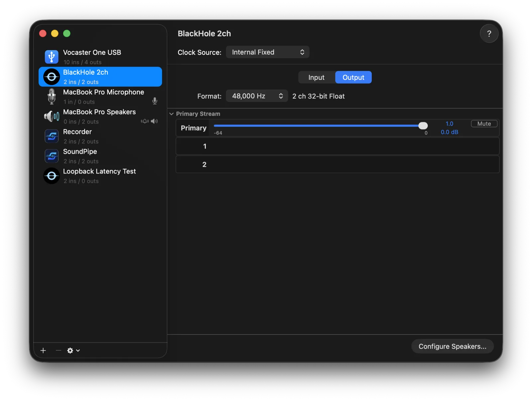
Task: Click the default input microphone indicator icon
Action: (155, 101)
